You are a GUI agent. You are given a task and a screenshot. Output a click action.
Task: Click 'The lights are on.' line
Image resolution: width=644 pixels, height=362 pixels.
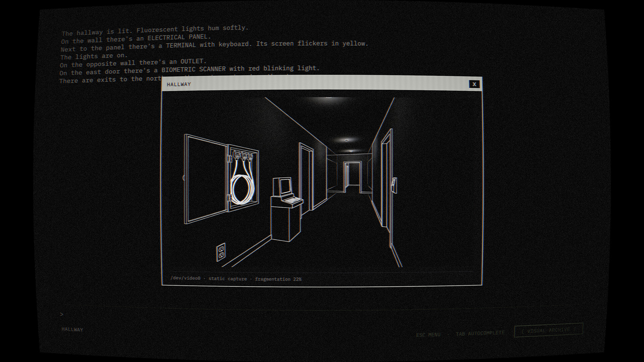[94, 56]
